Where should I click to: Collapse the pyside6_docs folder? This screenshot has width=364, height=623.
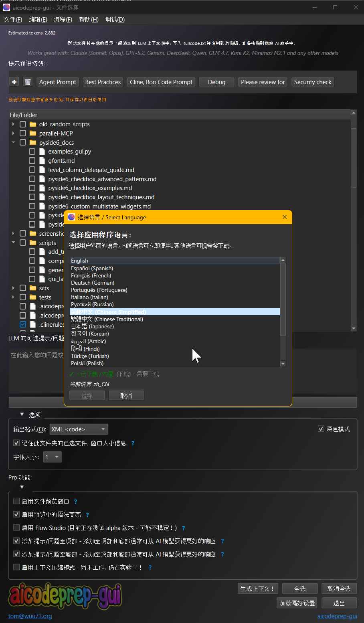click(x=13, y=142)
